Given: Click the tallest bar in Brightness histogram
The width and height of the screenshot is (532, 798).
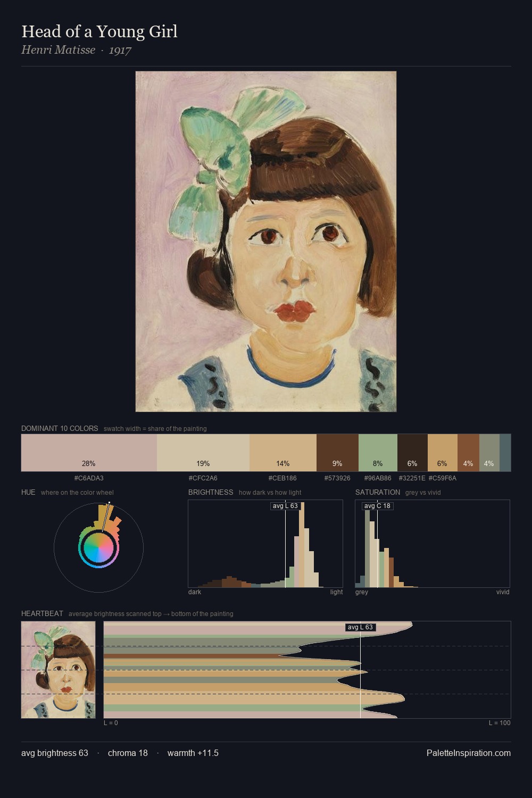Looking at the screenshot, I should coord(302,545).
